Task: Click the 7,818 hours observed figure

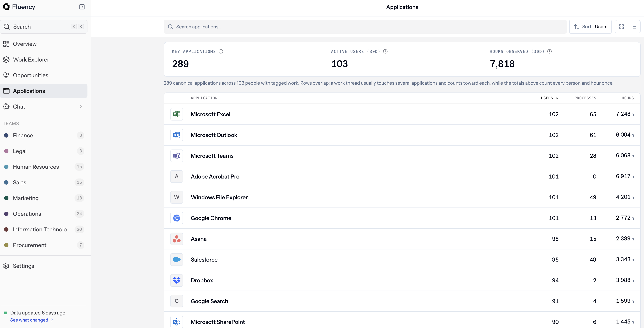Action: pyautogui.click(x=502, y=64)
